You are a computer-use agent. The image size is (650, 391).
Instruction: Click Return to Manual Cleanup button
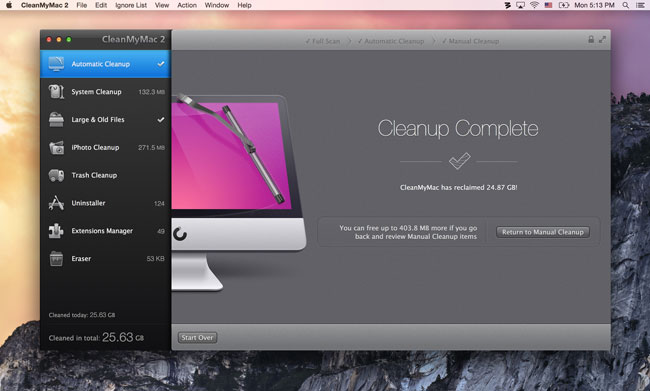pos(543,232)
